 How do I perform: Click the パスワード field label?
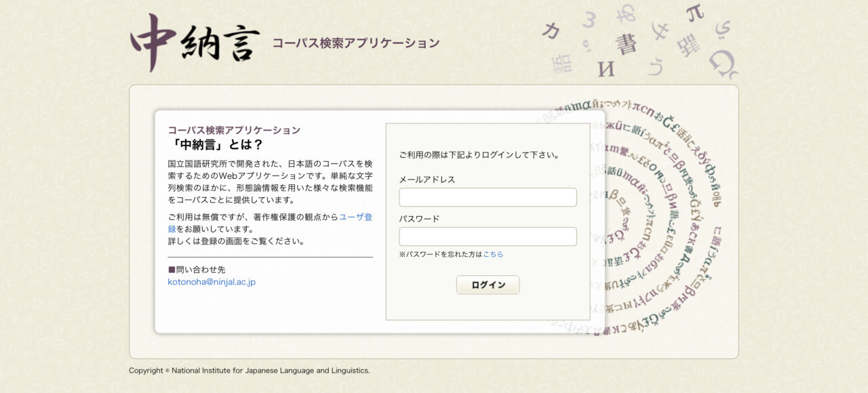pyautogui.click(x=419, y=219)
